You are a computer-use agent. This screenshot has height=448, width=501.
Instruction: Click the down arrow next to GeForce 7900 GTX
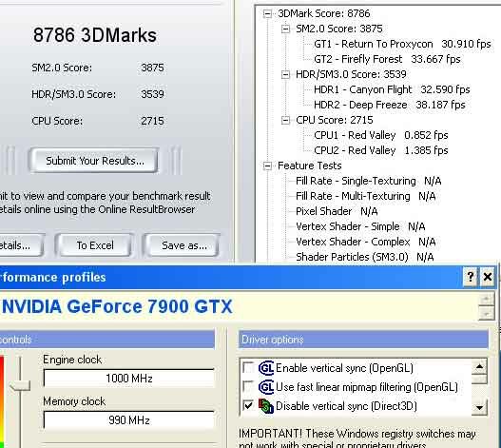click(487, 314)
